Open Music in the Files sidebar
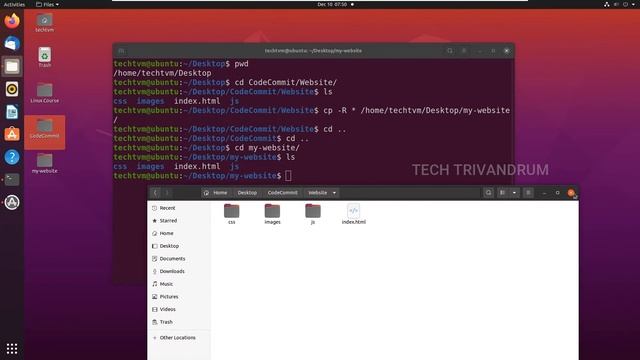Image resolution: width=640 pixels, height=360 pixels. [179, 284]
